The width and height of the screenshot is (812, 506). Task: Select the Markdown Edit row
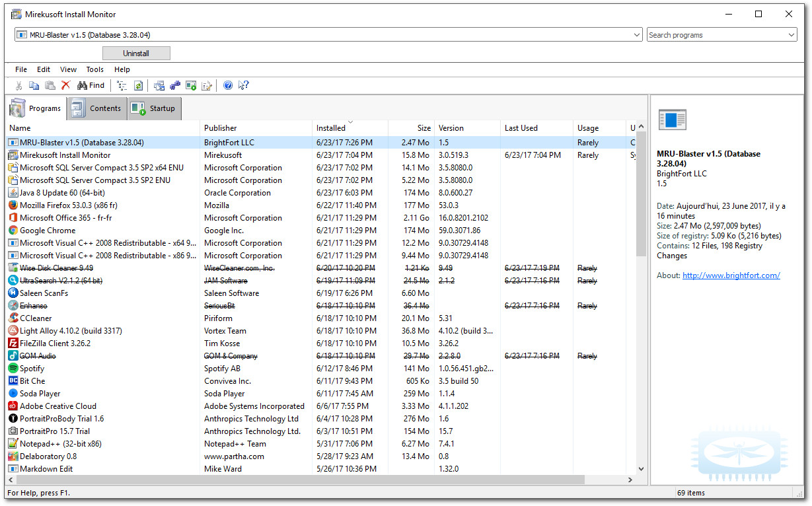pos(321,469)
